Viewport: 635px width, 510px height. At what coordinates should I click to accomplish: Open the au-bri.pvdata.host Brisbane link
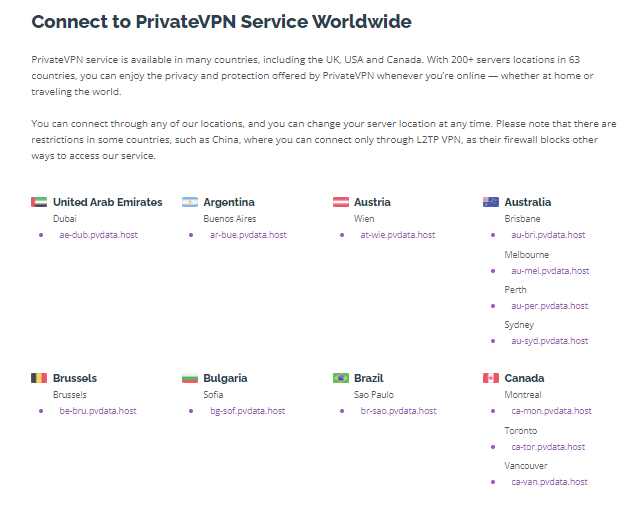(548, 235)
